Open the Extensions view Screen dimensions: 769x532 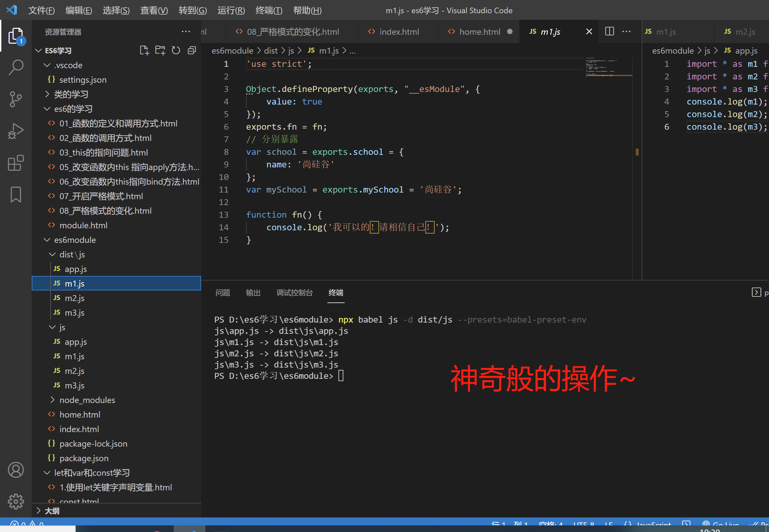(16, 163)
